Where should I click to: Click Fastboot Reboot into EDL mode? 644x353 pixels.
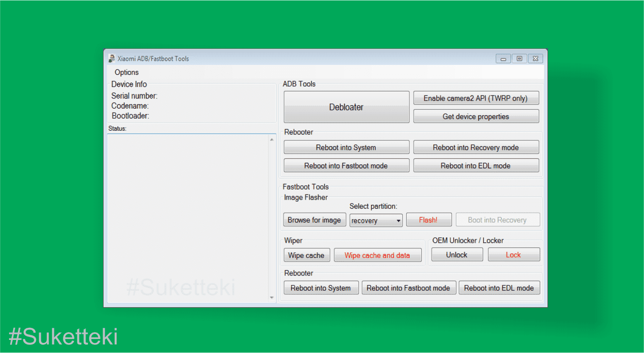pyautogui.click(x=499, y=288)
